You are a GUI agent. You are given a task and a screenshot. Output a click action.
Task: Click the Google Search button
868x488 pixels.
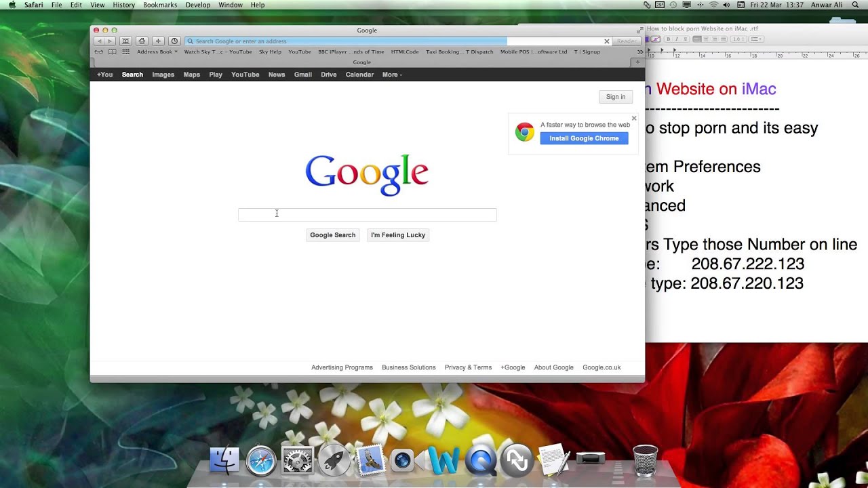333,235
